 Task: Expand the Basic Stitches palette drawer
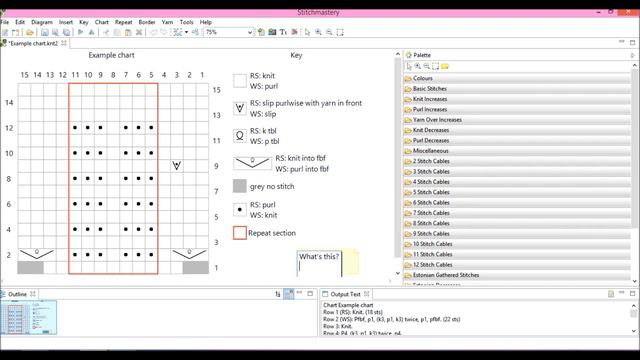coord(518,89)
